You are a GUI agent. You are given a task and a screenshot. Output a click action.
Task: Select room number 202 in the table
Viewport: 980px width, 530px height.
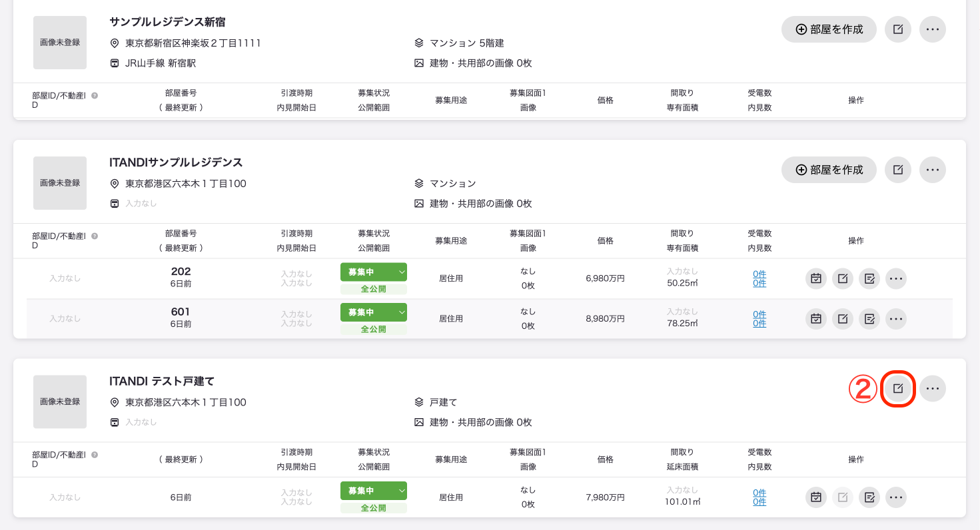click(181, 272)
